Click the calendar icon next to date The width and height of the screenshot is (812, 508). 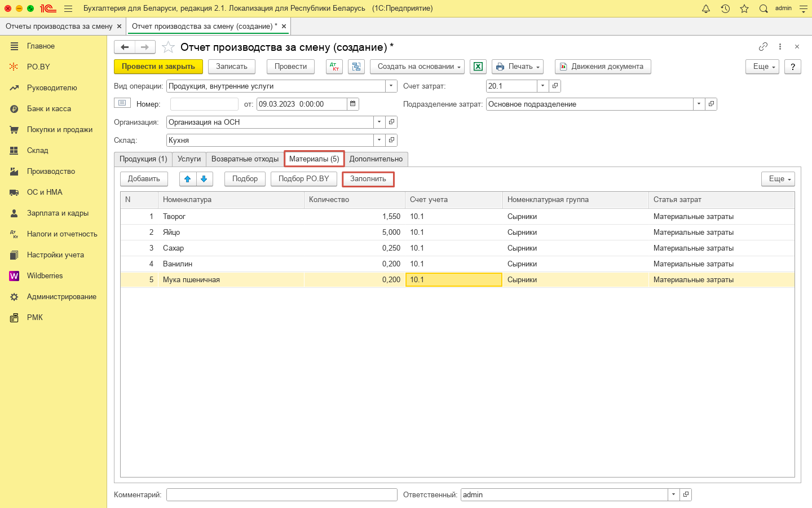point(353,104)
